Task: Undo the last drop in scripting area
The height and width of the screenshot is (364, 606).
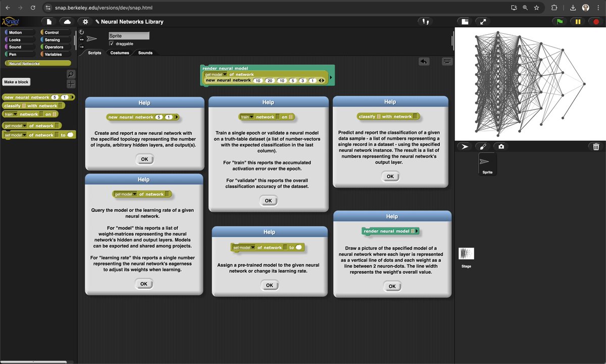Action: click(x=424, y=61)
